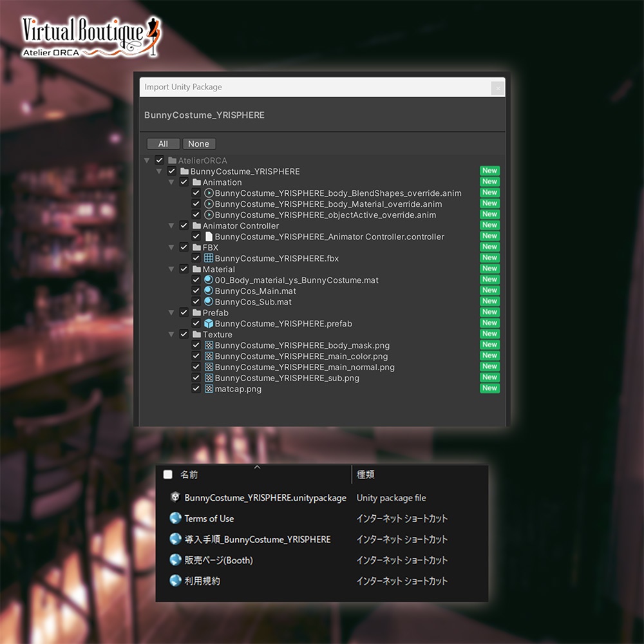Uncheck the Animation folder checkbox
Viewport: 644px width, 644px height.
tap(184, 182)
